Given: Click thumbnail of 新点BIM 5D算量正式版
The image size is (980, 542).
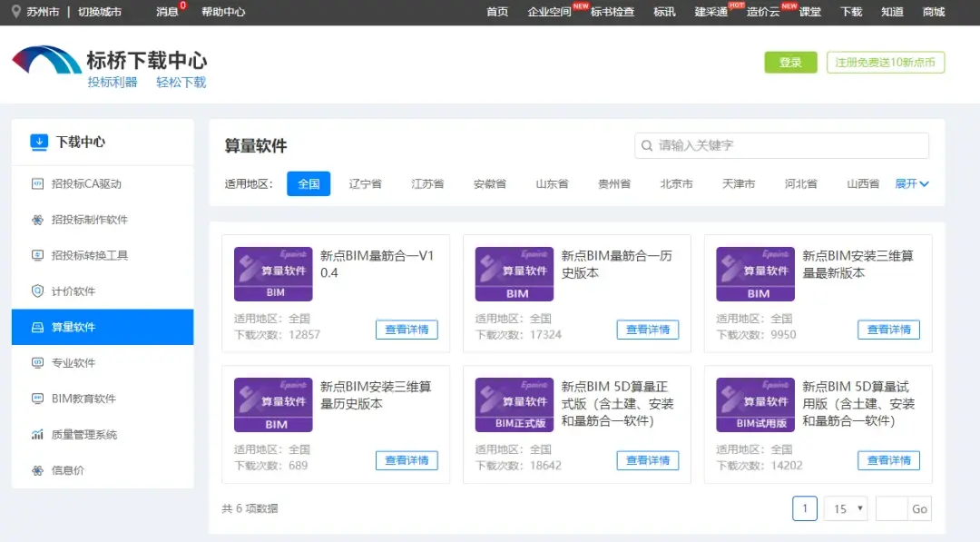Looking at the screenshot, I should (514, 405).
